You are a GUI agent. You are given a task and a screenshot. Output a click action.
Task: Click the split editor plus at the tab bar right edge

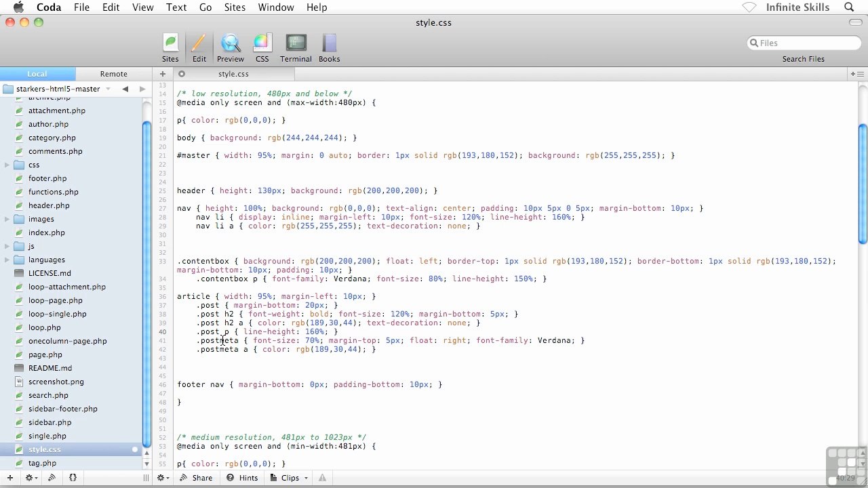click(x=856, y=74)
